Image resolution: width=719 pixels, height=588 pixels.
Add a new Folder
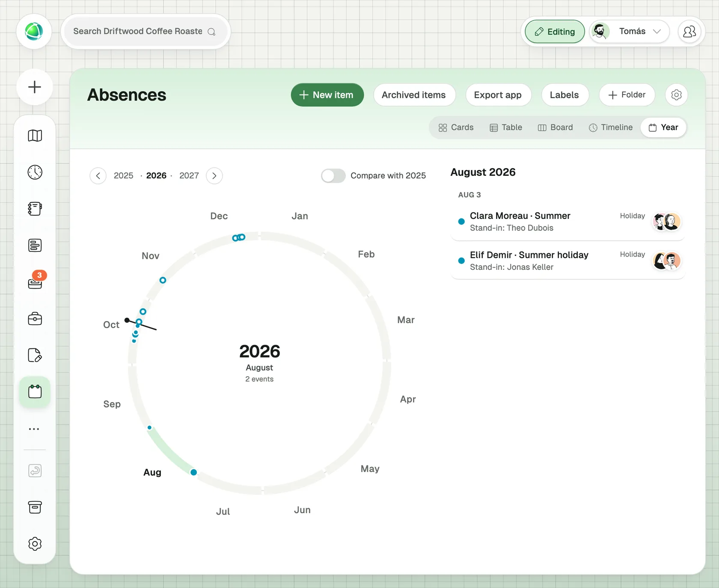click(627, 95)
